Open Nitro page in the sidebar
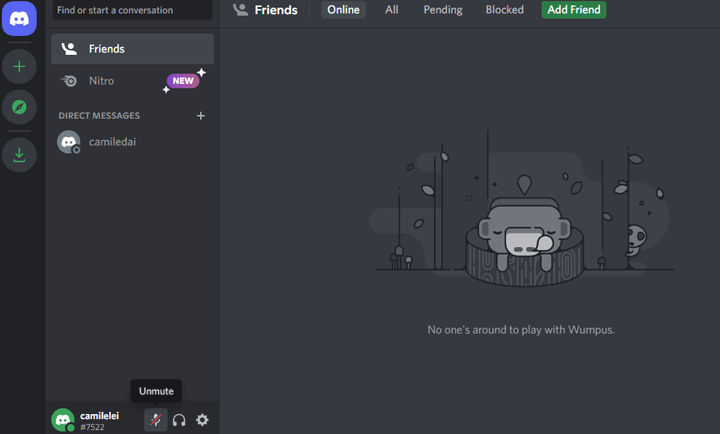720x434 pixels. (132, 81)
